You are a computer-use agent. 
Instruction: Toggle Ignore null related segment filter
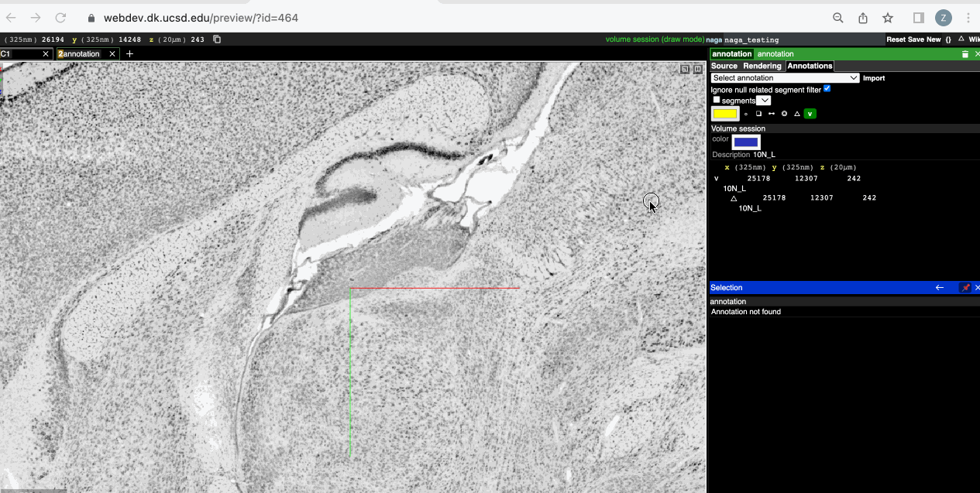[x=827, y=89]
